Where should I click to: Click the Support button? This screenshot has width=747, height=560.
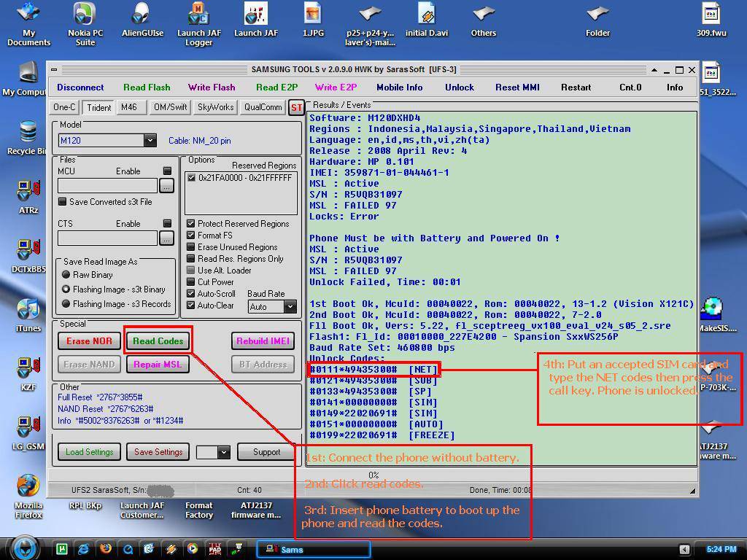[266, 452]
